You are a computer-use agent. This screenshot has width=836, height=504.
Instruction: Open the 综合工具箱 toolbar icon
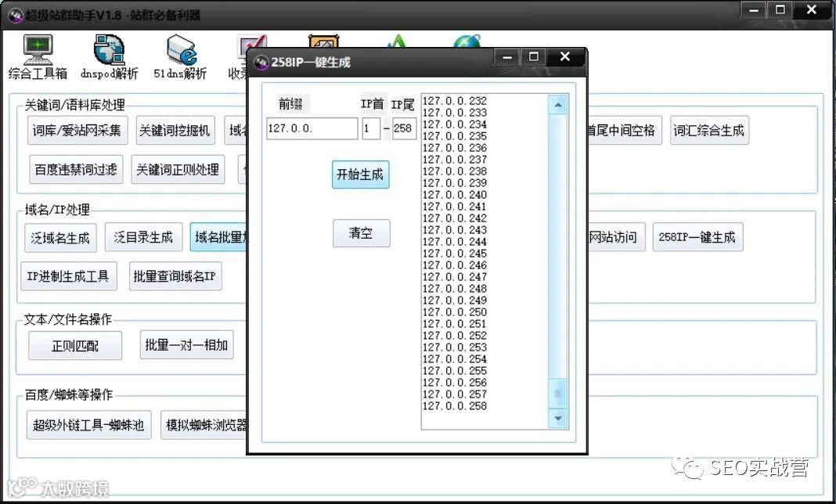point(38,57)
